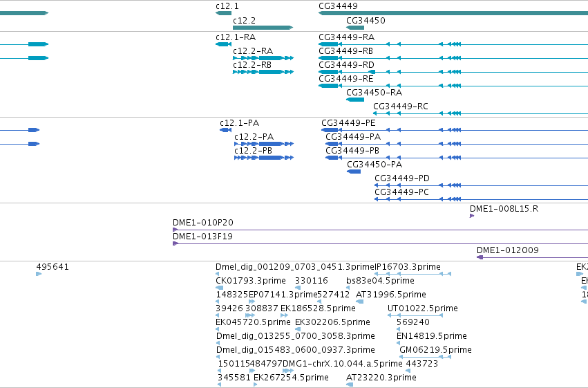This screenshot has height=388, width=588.
Task: Select transcript CG34449-RC
Action: coord(480,113)
